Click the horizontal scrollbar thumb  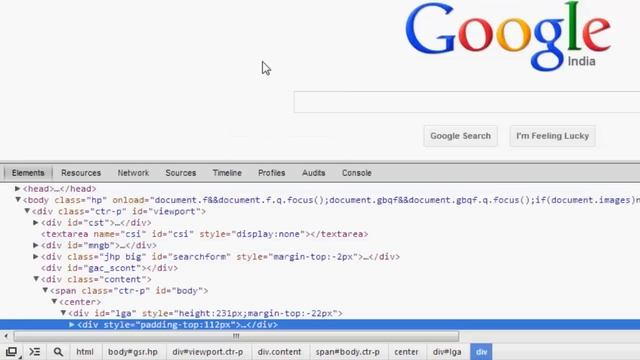[x=236, y=336]
